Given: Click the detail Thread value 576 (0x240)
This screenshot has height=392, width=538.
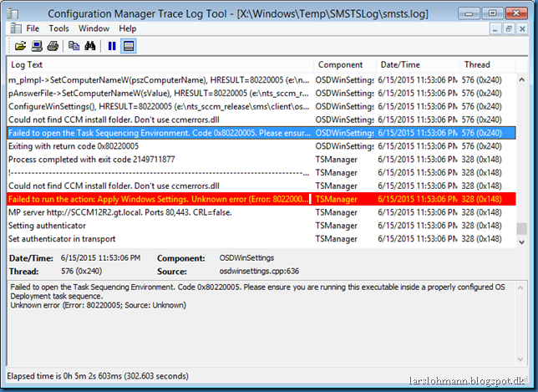Looking at the screenshot, I should click(81, 271).
